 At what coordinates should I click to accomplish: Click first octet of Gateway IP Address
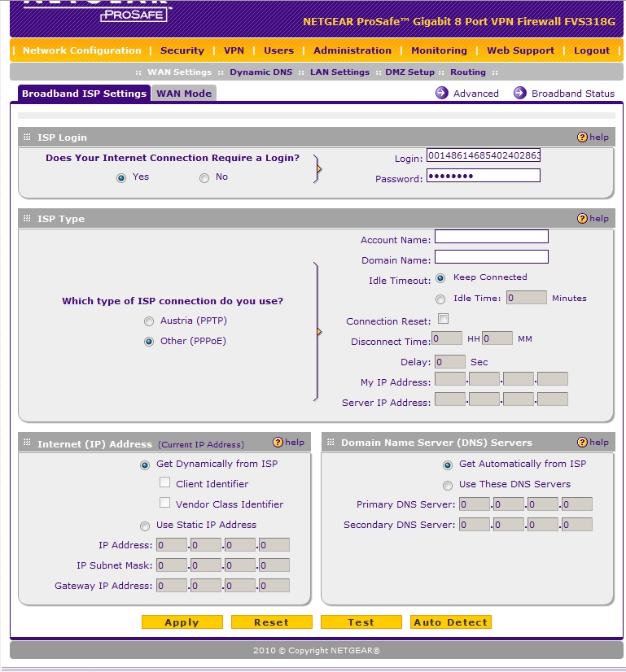172,586
